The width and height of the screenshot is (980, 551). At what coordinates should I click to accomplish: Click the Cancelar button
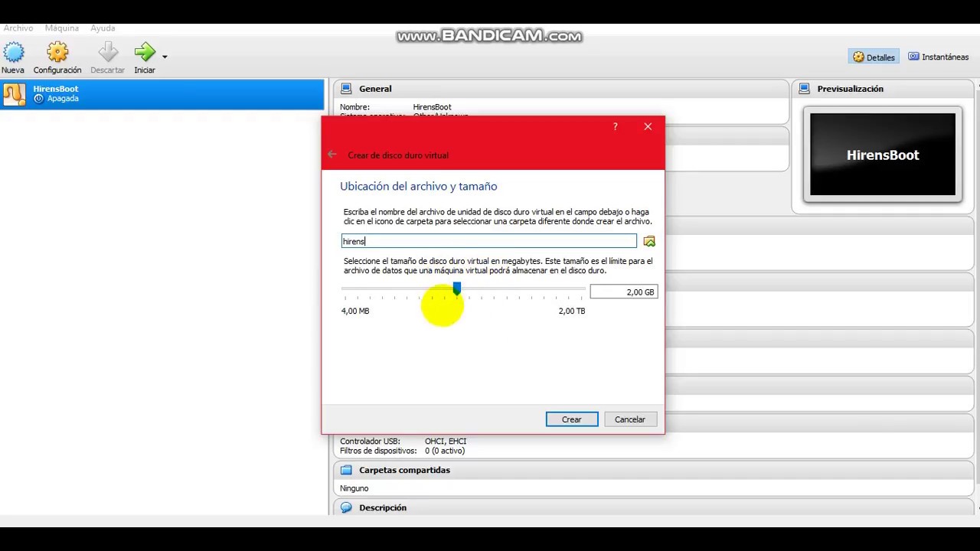click(x=630, y=419)
